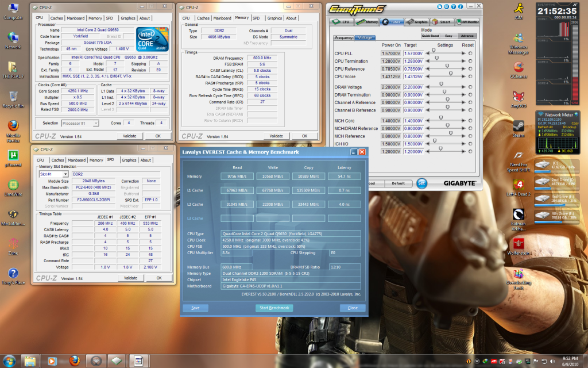This screenshot has height=368, width=588.
Task: Open the EasyTune6 Graphics tab
Action: [417, 22]
